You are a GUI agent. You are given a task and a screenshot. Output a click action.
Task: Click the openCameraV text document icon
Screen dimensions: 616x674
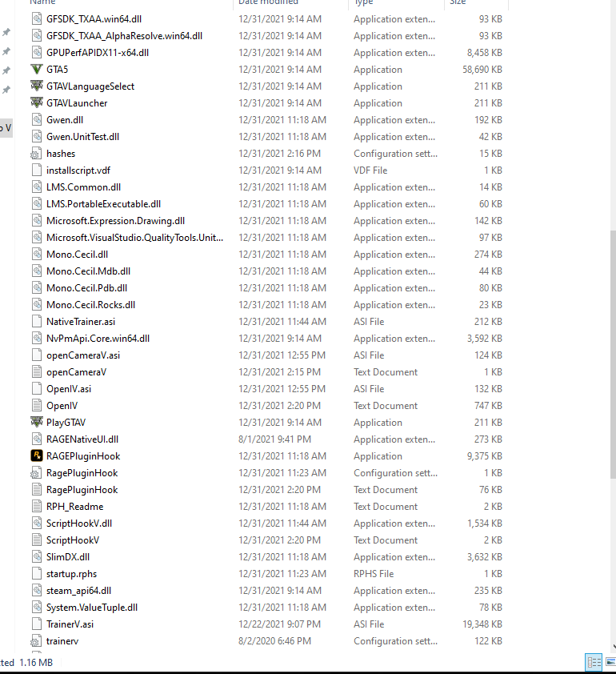pyautogui.click(x=37, y=371)
